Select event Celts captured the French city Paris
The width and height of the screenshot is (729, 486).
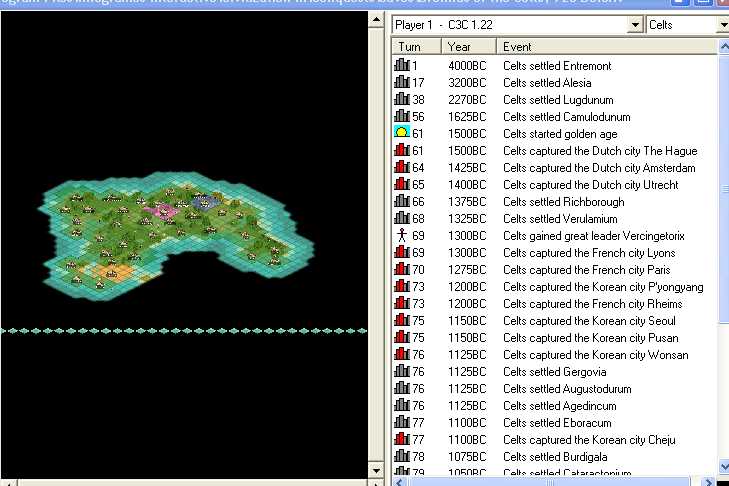(x=587, y=270)
